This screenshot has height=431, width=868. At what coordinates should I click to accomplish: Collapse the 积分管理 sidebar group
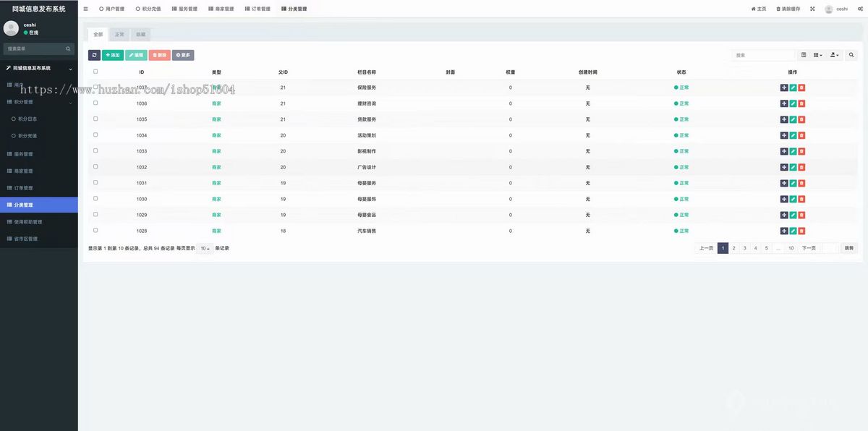(38, 102)
